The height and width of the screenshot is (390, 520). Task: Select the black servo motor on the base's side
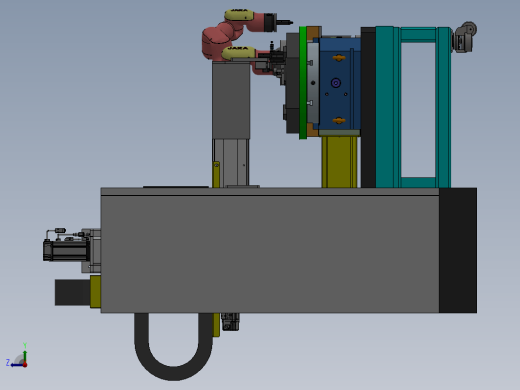(x=66, y=251)
